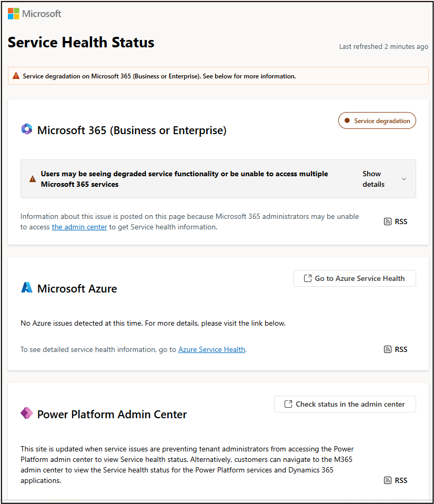Click the warning triangle in top alert banner
The height and width of the screenshot is (504, 434).
tap(16, 76)
